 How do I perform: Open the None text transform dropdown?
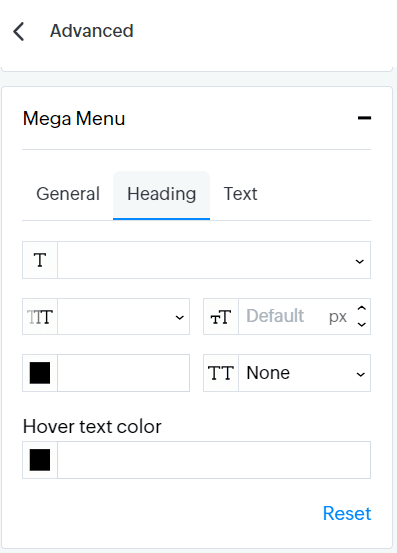305,373
